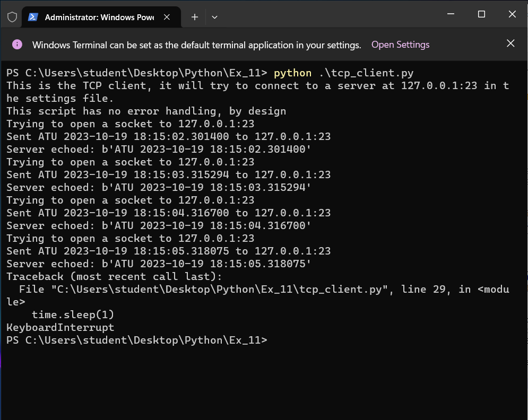
Task: Click the administrator shield icon
Action: tap(12, 17)
